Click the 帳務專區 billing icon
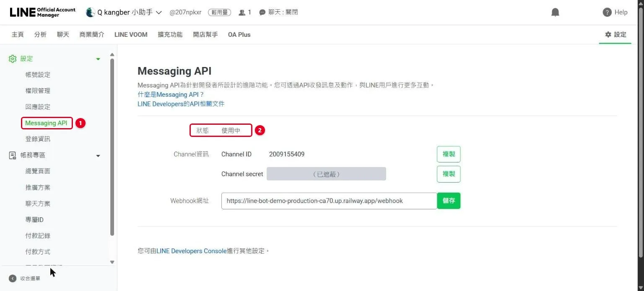 point(13,155)
